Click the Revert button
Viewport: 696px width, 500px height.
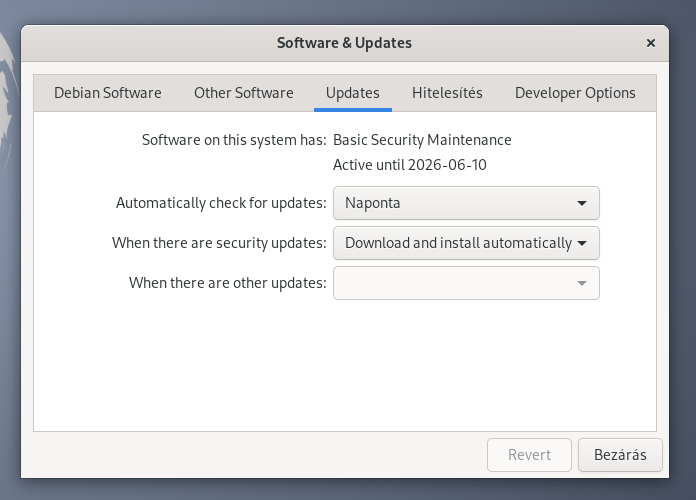(x=529, y=455)
